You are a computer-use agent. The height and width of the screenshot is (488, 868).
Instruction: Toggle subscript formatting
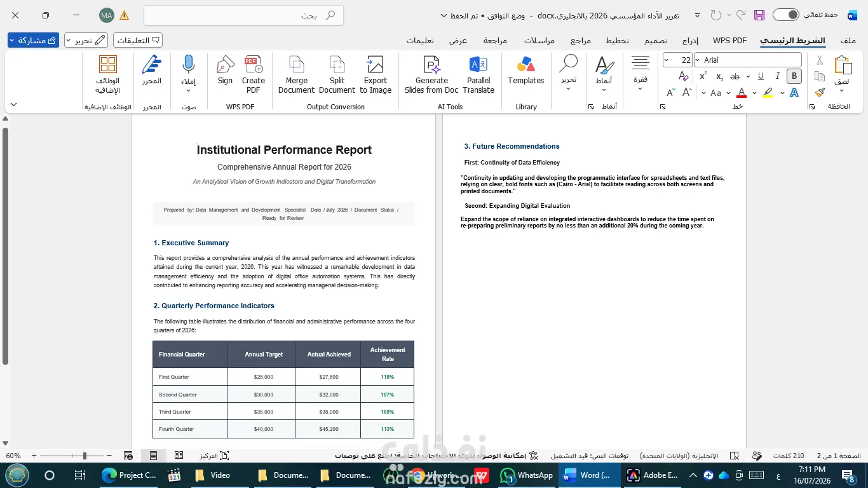[x=719, y=76]
